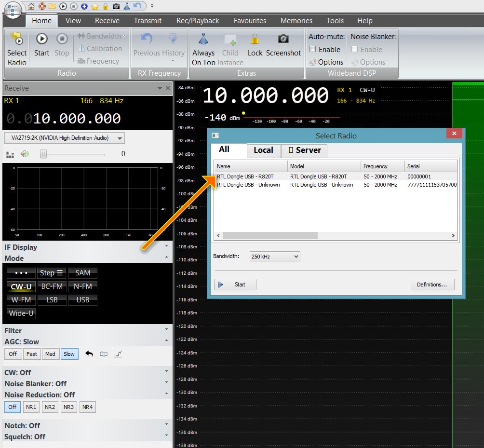Click the blue plus icon in the quick access toolbar
Viewport: 484px width, 448px height.
pyautogui.click(x=84, y=6)
